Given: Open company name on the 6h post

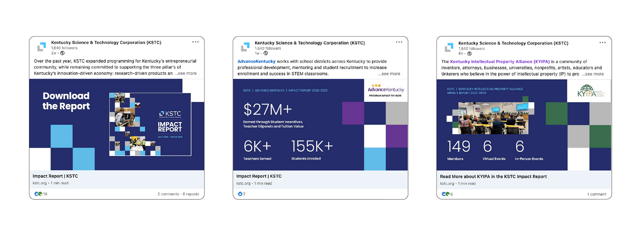Looking at the screenshot, I should [x=513, y=43].
